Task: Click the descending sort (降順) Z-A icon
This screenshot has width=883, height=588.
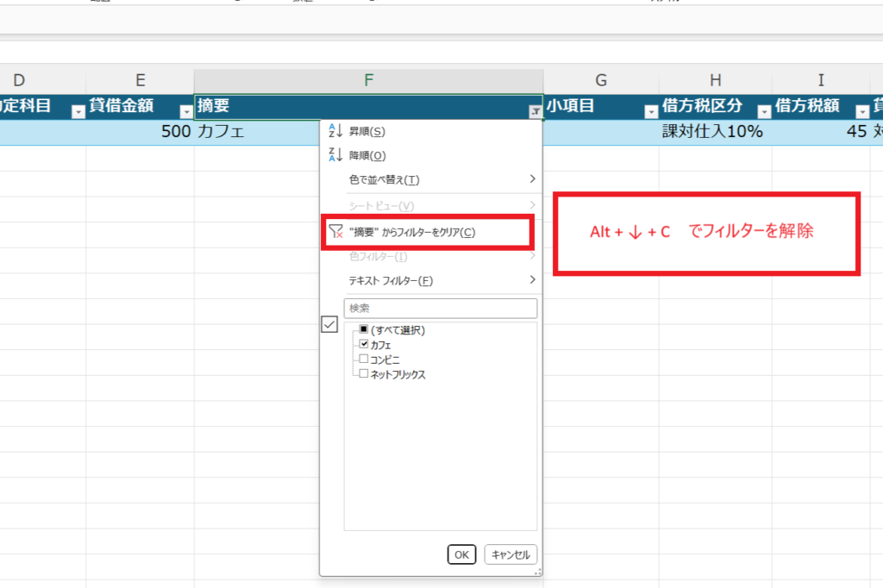Action: tap(335, 155)
